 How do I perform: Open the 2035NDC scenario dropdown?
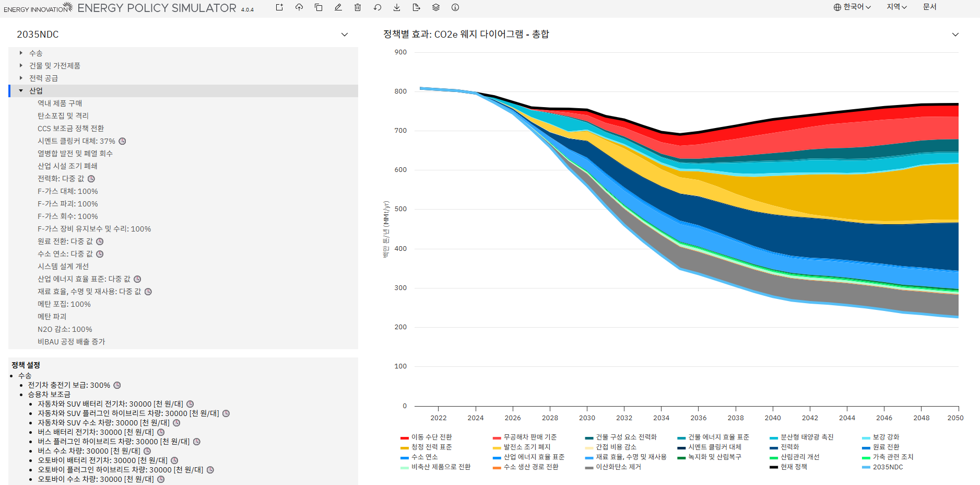coord(344,34)
